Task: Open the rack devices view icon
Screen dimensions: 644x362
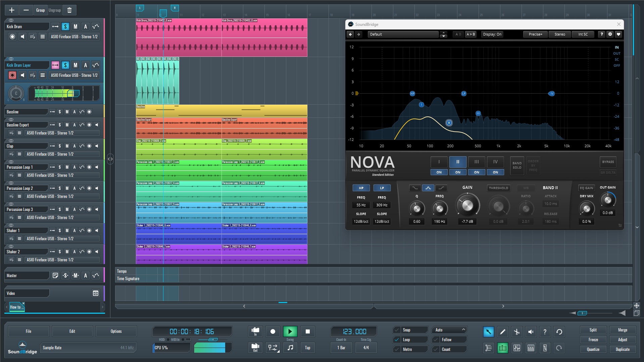Action: 545,348
